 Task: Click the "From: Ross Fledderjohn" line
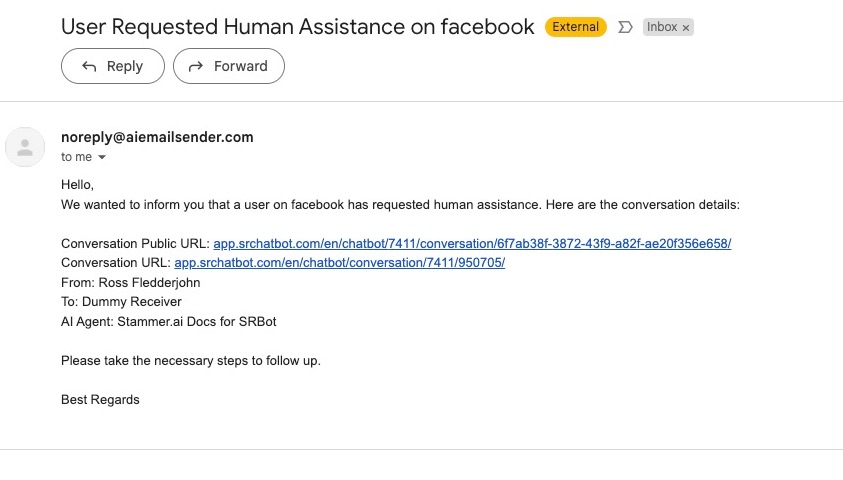tap(131, 282)
